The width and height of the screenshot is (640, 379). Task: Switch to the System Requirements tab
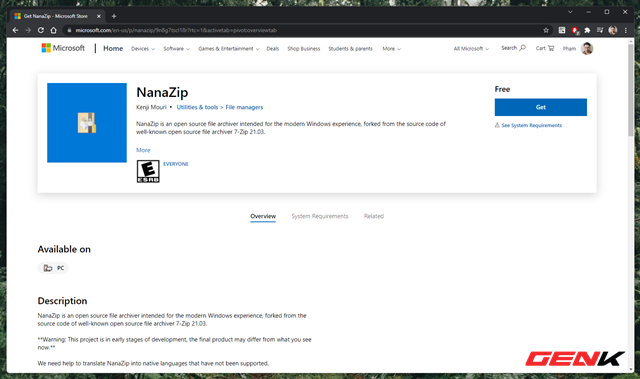click(x=320, y=216)
